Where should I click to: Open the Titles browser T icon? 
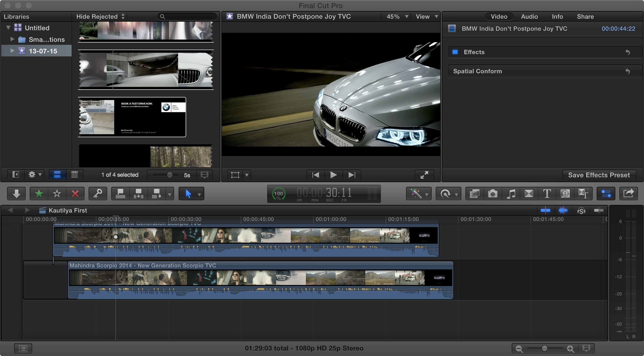click(547, 194)
